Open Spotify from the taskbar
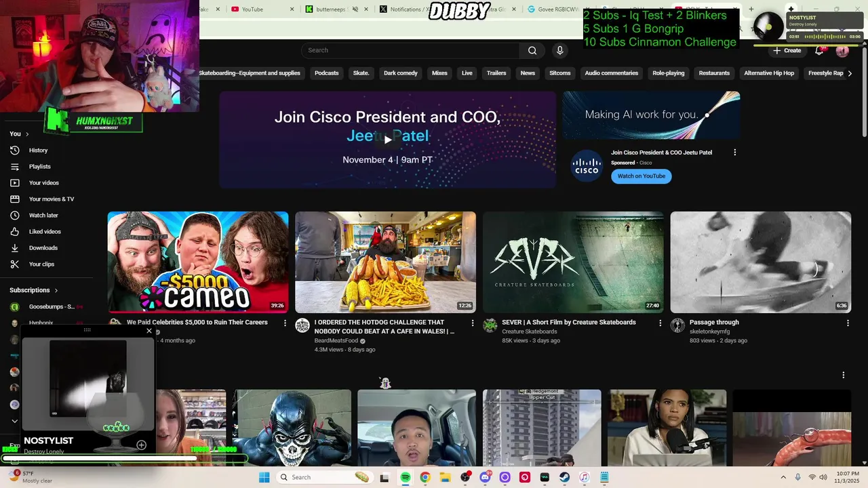 406,477
